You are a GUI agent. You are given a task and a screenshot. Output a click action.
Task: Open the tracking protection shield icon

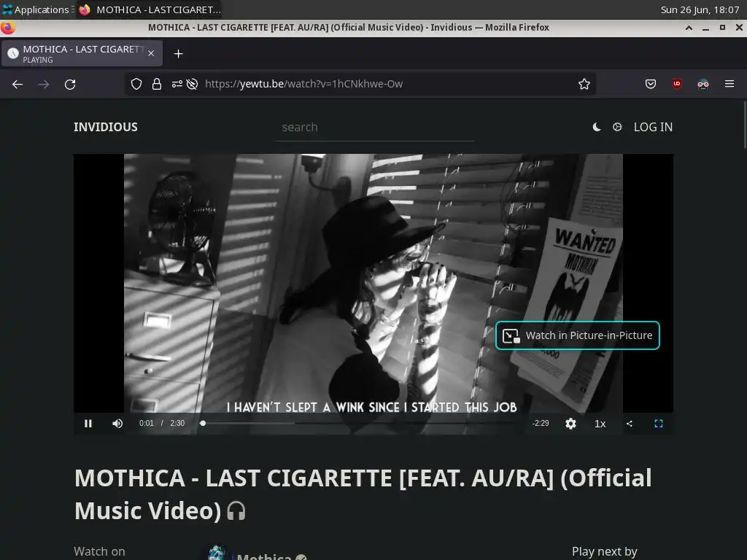136,84
